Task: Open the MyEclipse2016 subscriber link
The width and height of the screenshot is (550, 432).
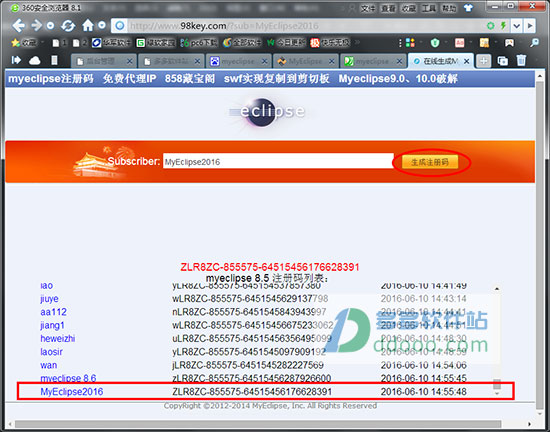Action: (72, 392)
